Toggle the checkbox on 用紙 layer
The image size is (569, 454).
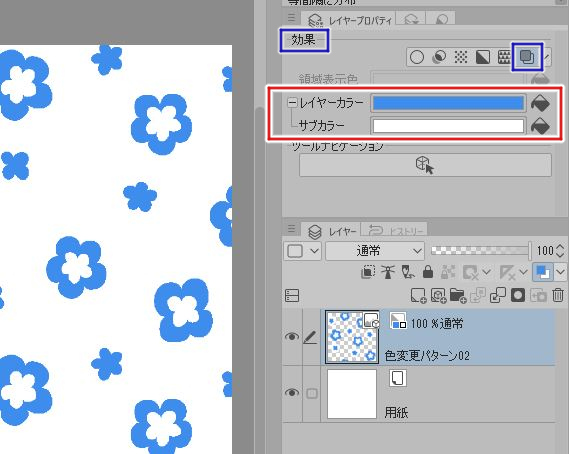coord(312,393)
